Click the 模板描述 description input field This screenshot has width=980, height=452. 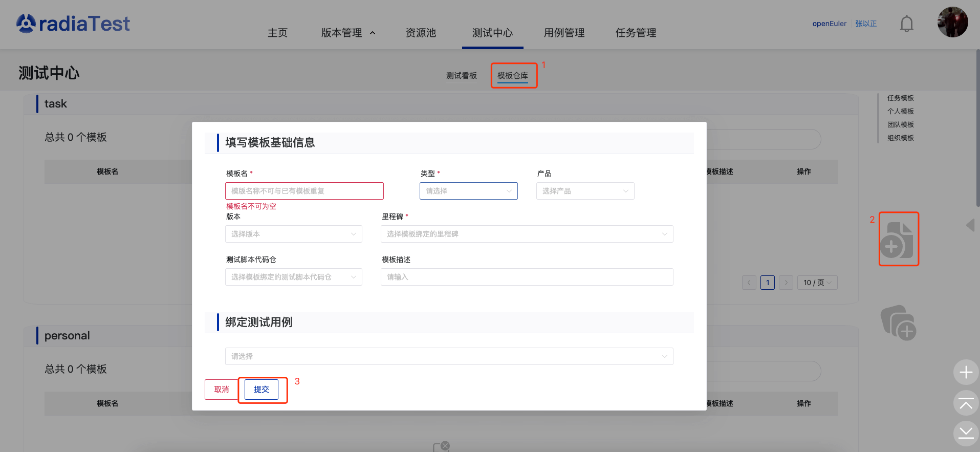tap(527, 277)
